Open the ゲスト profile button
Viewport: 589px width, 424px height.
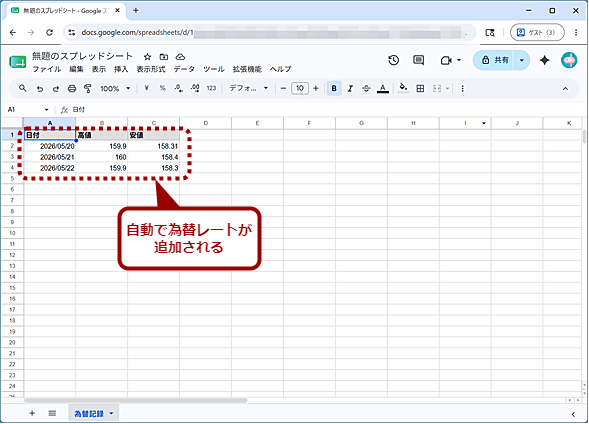(x=537, y=33)
